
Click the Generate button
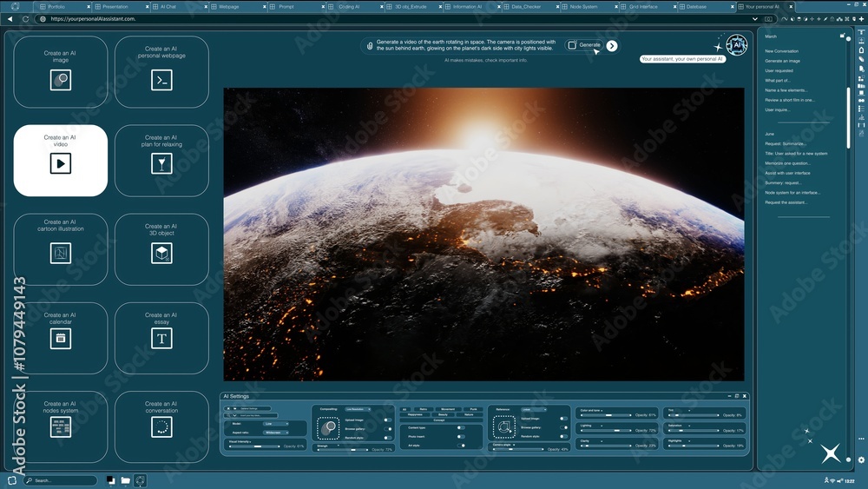(x=584, y=45)
